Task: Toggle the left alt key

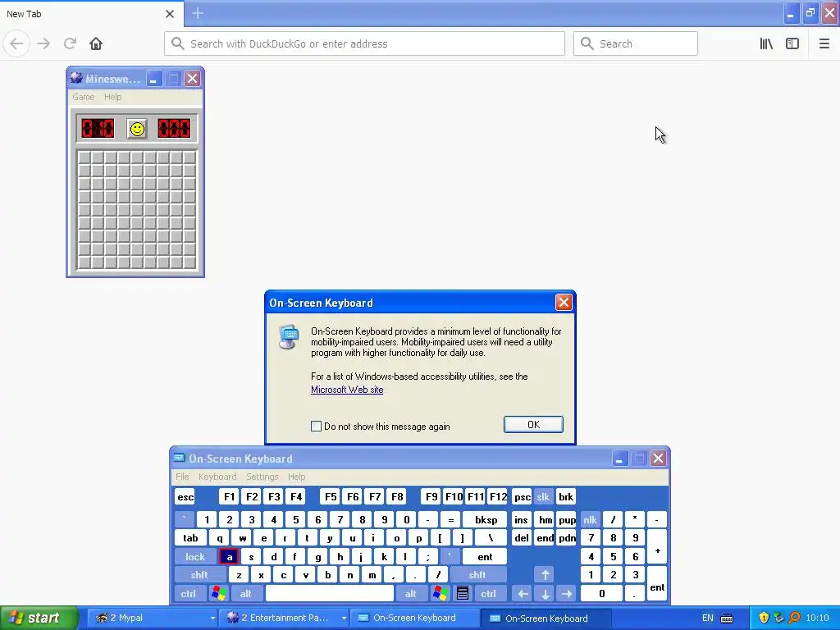Action: (x=246, y=594)
